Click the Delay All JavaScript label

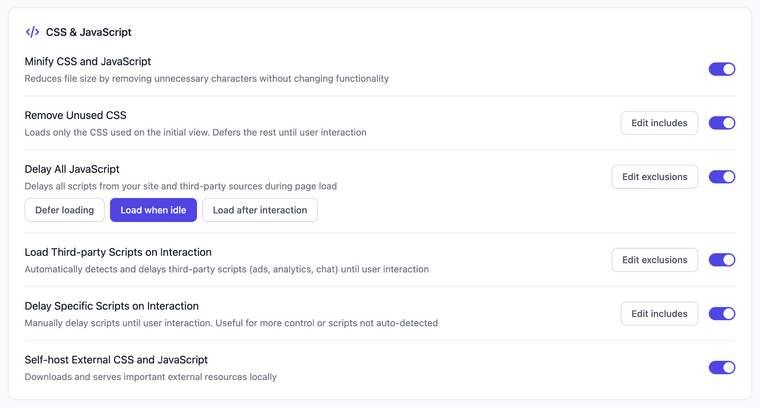72,169
